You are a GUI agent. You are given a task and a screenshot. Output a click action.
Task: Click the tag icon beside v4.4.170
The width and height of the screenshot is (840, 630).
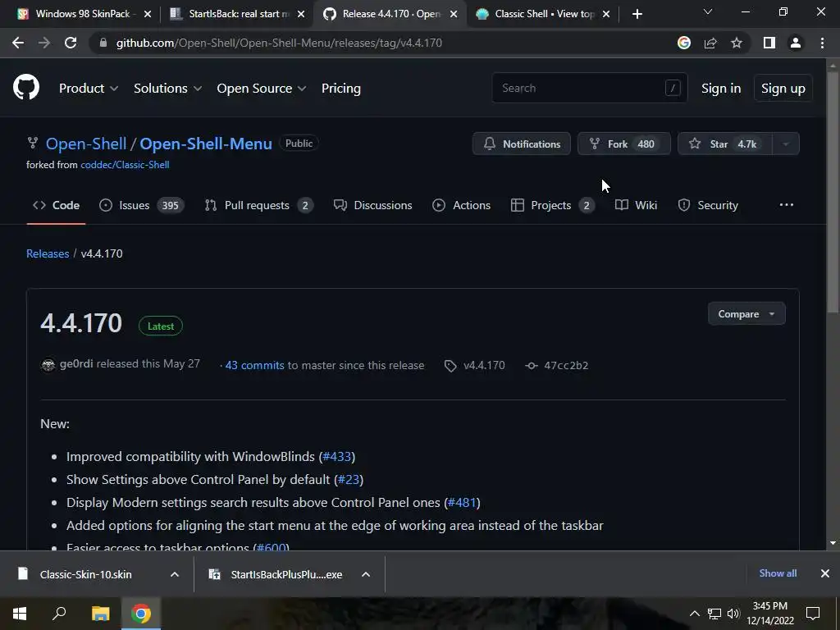tap(450, 366)
